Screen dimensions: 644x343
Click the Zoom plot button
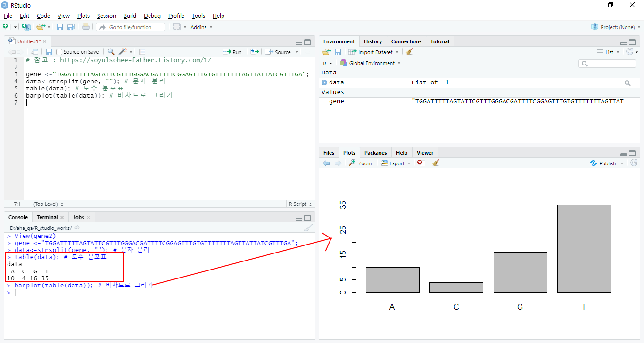(361, 163)
